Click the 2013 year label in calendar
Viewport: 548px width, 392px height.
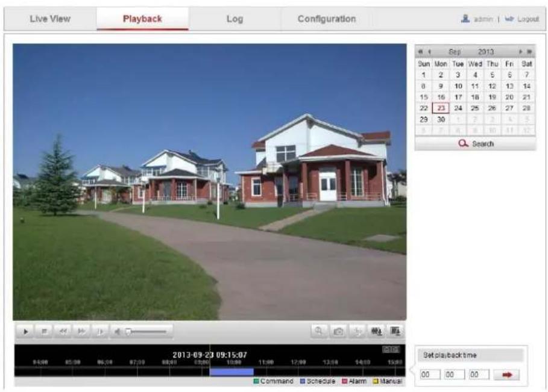point(486,52)
